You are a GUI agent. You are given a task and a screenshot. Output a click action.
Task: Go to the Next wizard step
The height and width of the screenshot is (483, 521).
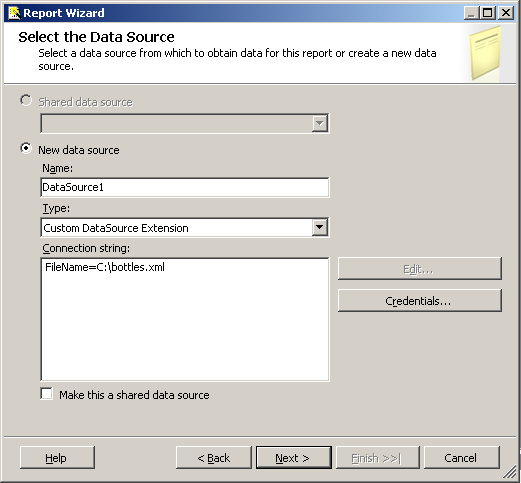pyautogui.click(x=294, y=458)
